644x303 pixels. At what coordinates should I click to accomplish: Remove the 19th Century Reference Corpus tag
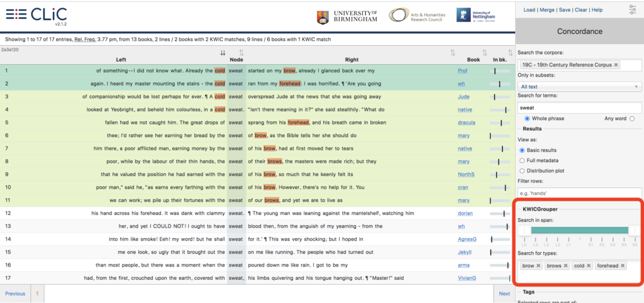(x=616, y=65)
